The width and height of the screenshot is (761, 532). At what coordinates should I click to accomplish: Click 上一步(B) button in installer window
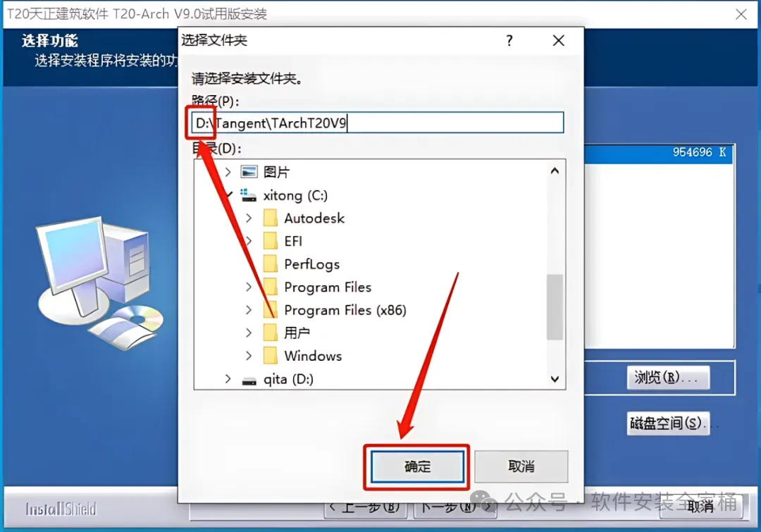point(365,508)
